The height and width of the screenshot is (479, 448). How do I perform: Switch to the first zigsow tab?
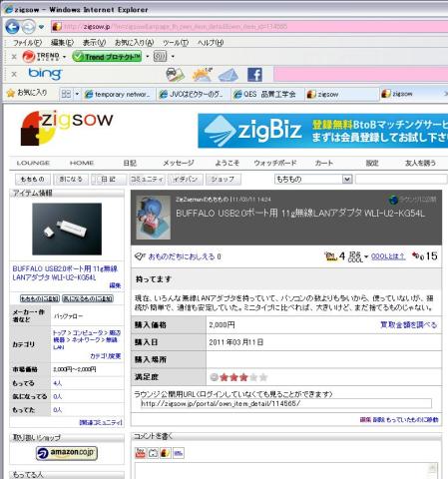point(342,95)
